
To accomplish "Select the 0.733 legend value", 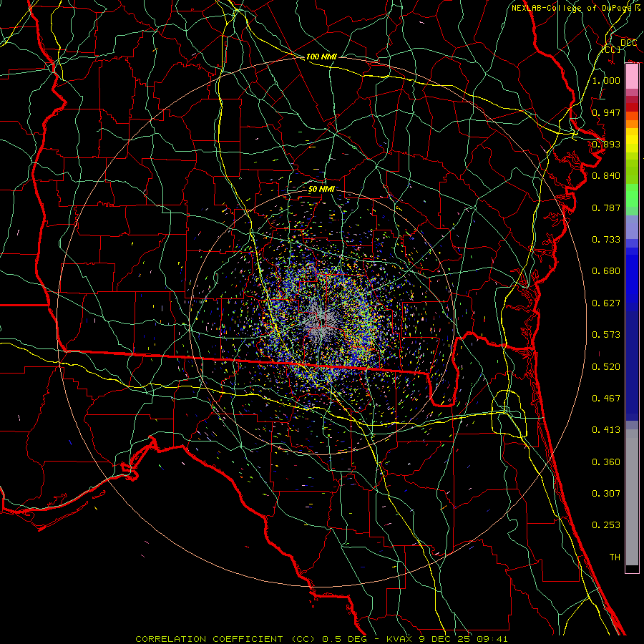I will click(606, 240).
